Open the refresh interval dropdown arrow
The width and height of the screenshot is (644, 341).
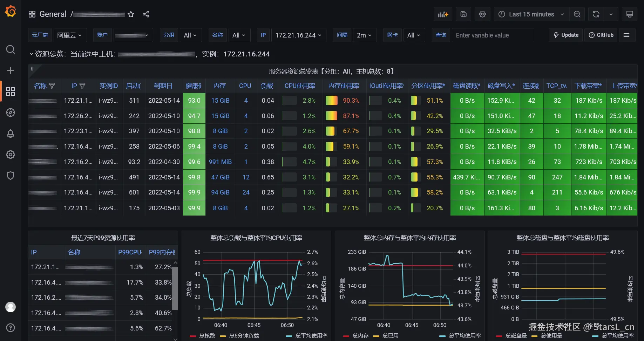pos(611,14)
